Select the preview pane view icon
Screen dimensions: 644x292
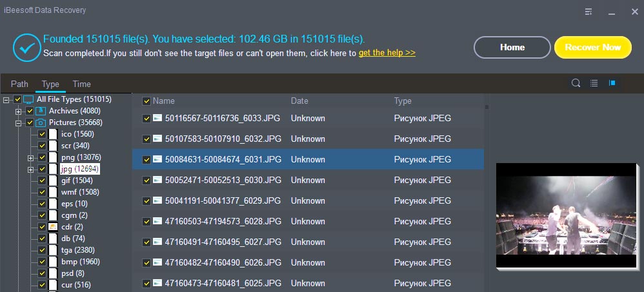click(612, 83)
